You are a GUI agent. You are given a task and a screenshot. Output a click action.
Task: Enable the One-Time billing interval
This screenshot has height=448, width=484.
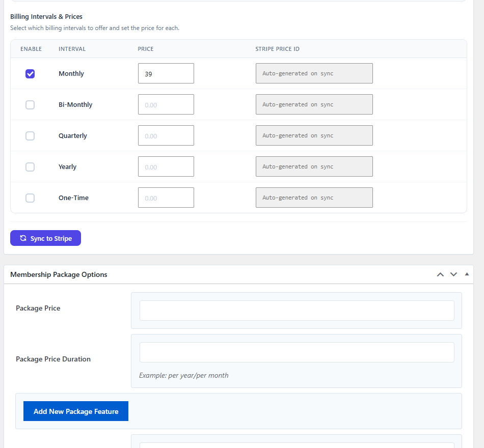[30, 198]
